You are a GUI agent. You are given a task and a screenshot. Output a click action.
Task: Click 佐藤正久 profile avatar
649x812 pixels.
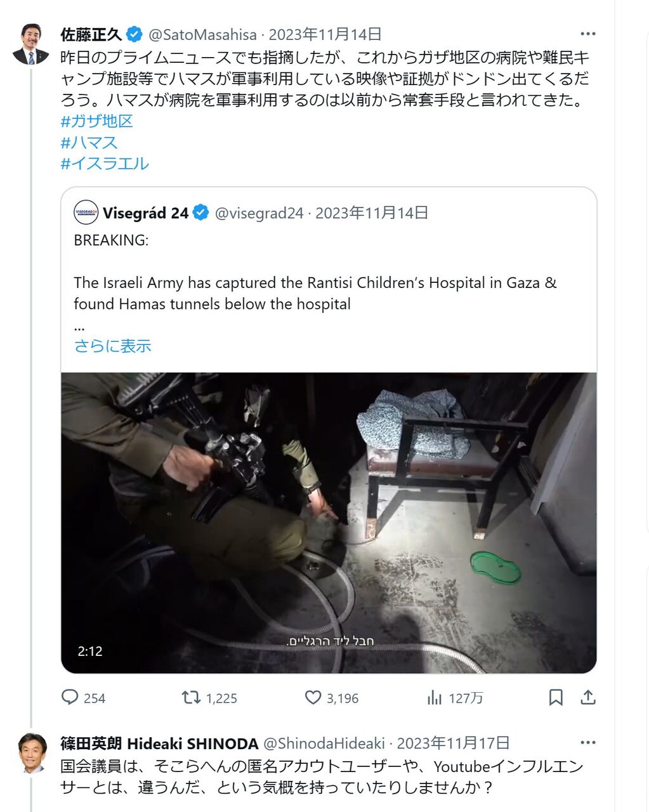[30, 44]
